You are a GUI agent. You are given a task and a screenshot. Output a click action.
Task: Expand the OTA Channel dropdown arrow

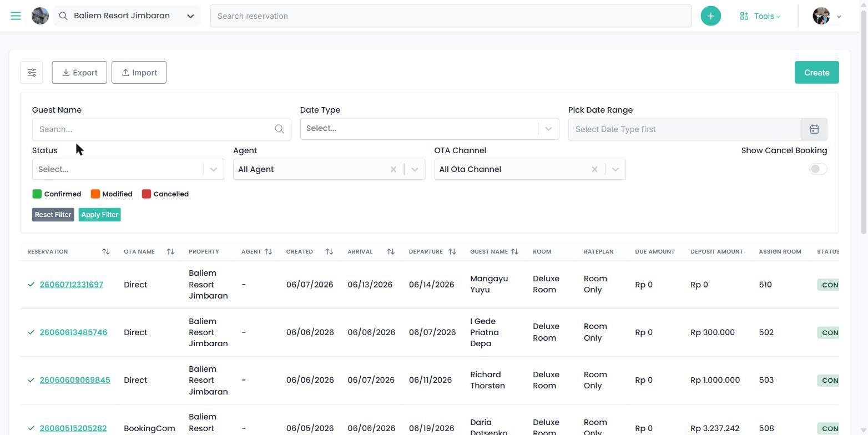[x=615, y=169]
